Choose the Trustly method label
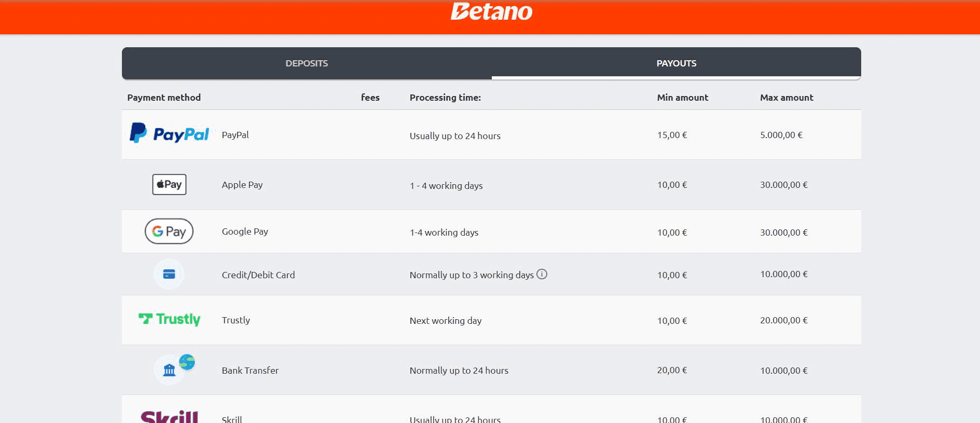The width and height of the screenshot is (980, 423). tap(236, 320)
